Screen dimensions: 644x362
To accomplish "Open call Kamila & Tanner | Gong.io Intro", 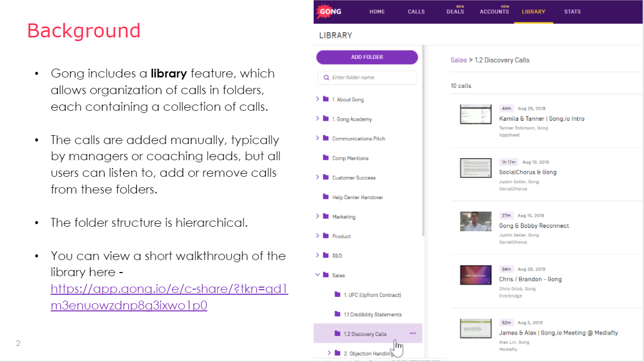I will (x=542, y=119).
